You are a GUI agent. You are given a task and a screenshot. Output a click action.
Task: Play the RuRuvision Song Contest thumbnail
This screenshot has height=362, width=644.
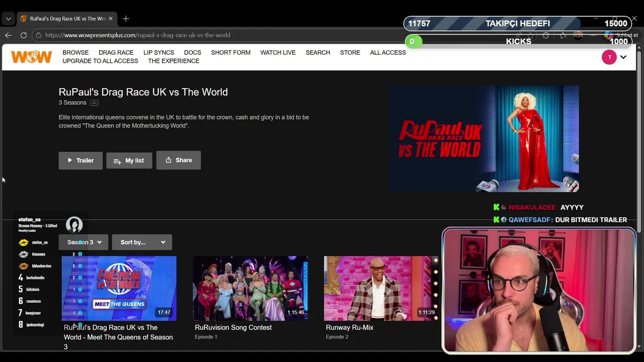[250, 288]
